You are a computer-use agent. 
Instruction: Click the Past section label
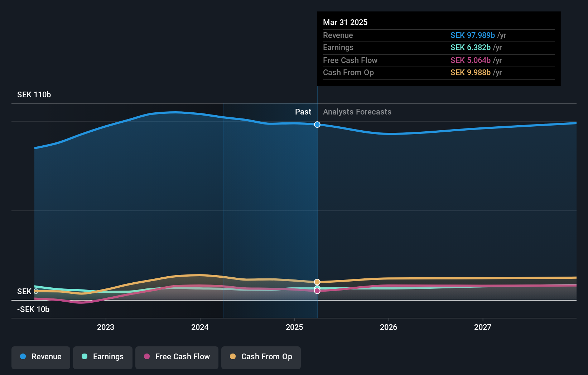pyautogui.click(x=303, y=112)
